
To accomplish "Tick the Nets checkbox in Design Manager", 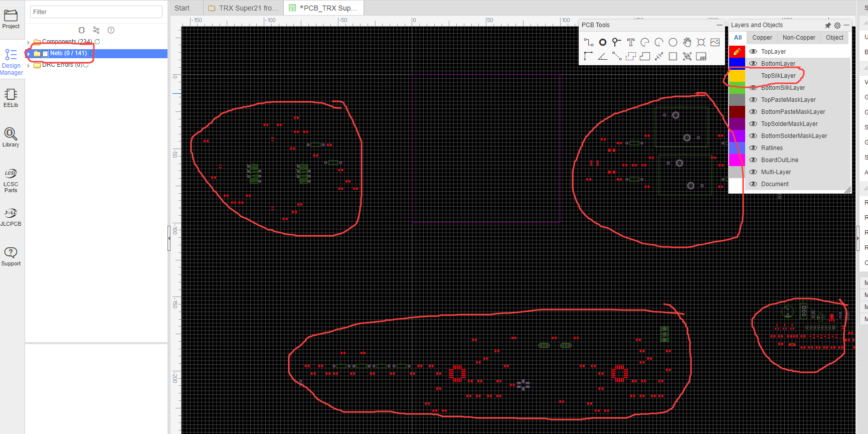I will (45, 54).
